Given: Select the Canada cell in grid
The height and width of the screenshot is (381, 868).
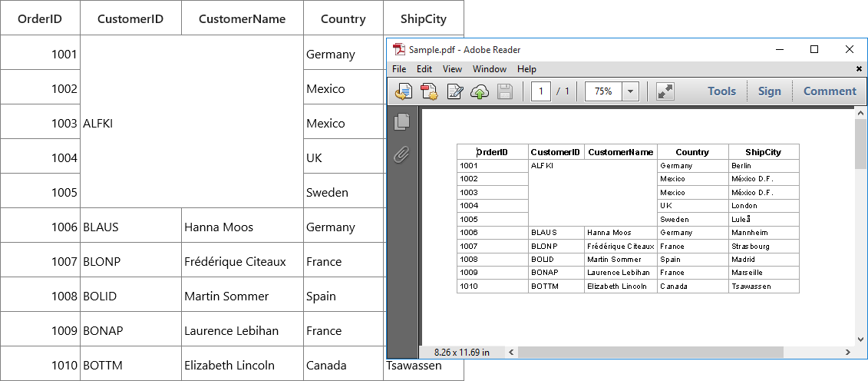Looking at the screenshot, I should point(343,364).
